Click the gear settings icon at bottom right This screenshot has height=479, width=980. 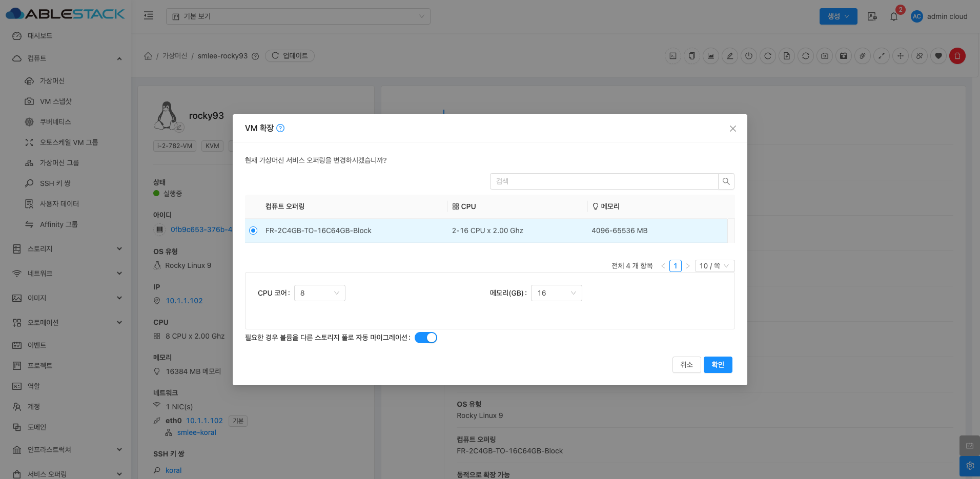tap(970, 466)
